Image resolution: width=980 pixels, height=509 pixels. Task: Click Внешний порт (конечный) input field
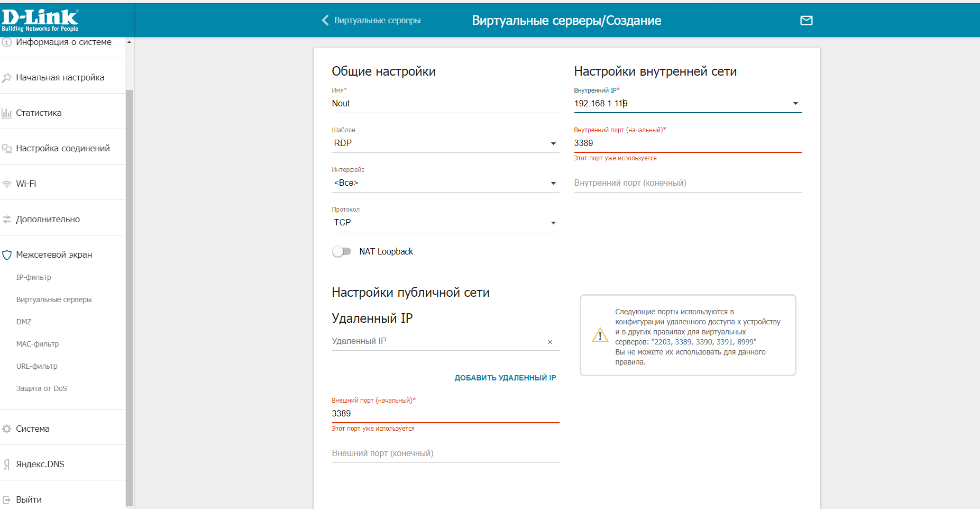click(x=445, y=453)
